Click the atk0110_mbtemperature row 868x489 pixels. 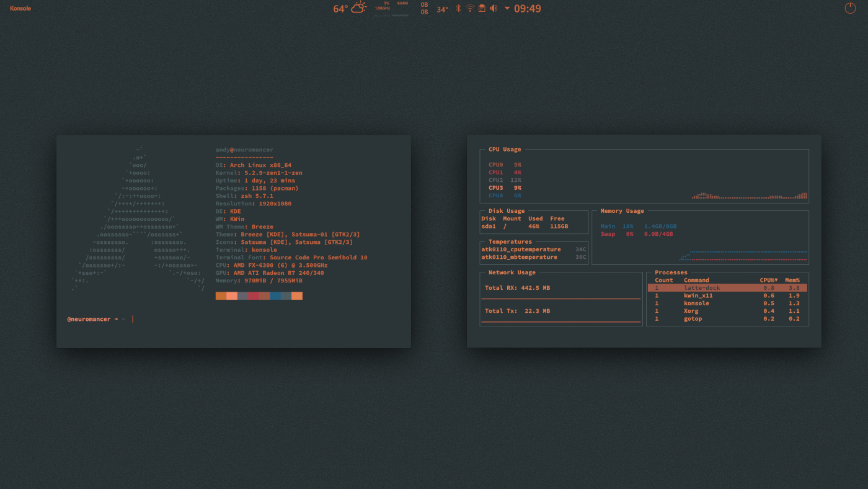coord(534,257)
